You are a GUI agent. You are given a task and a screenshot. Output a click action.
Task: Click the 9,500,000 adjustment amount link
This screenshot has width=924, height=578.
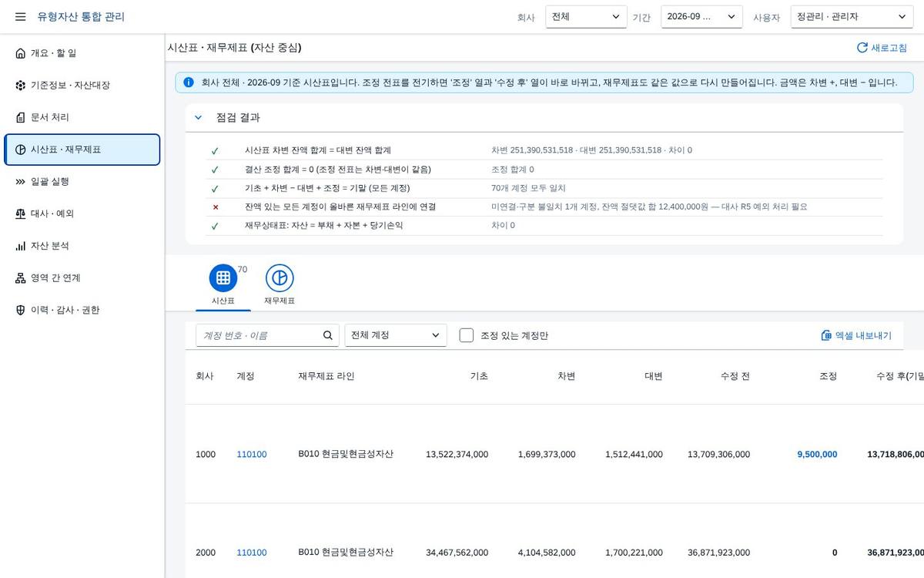pos(817,455)
